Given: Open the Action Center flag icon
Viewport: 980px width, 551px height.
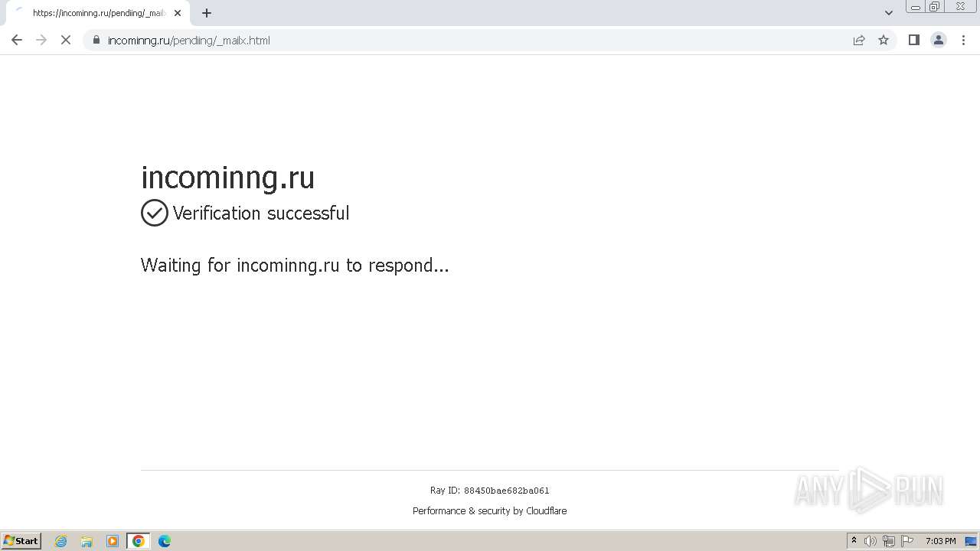Looking at the screenshot, I should coord(907,541).
